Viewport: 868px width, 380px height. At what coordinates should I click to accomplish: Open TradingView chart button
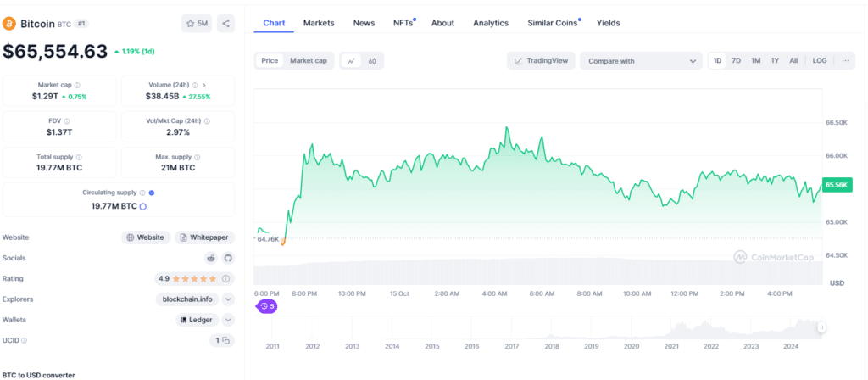click(541, 61)
